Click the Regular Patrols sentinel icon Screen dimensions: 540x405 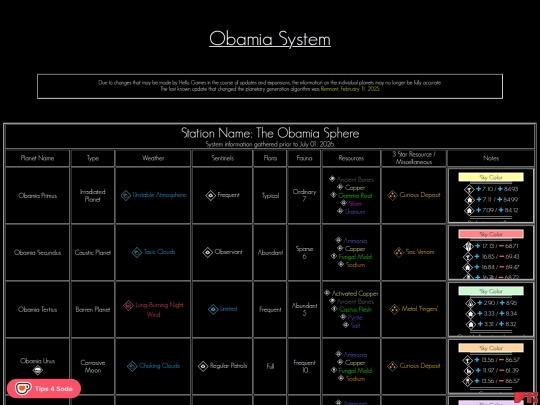(x=203, y=366)
